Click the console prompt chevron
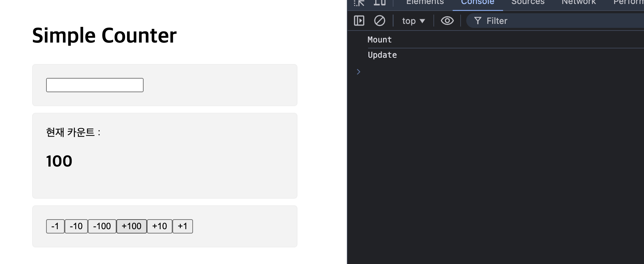 pos(358,72)
